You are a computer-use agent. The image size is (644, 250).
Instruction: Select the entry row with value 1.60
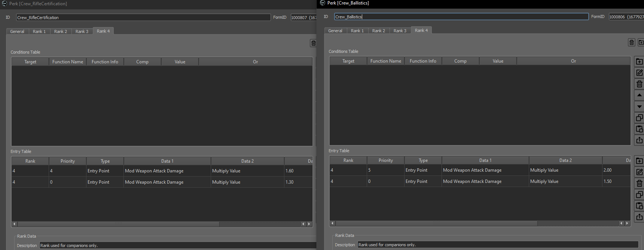(x=162, y=171)
